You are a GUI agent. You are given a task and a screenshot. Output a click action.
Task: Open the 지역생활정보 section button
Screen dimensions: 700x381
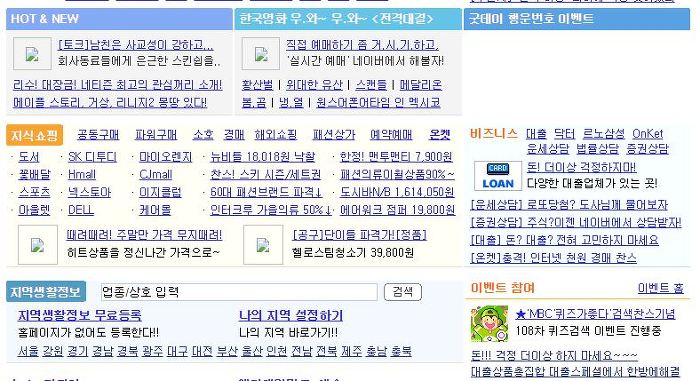46,292
